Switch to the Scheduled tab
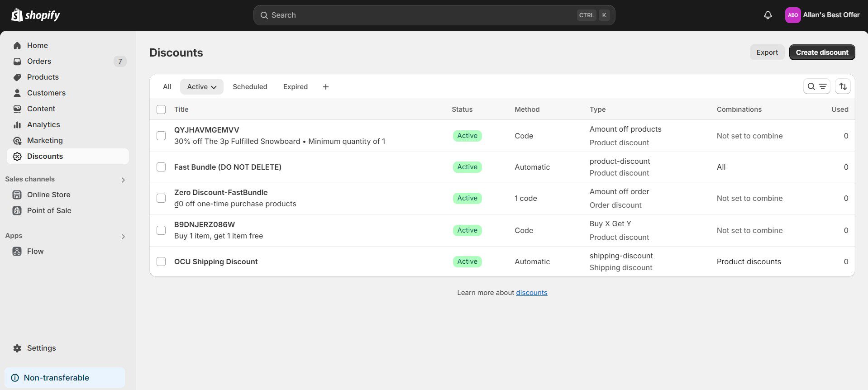This screenshot has height=390, width=868. pyautogui.click(x=250, y=87)
